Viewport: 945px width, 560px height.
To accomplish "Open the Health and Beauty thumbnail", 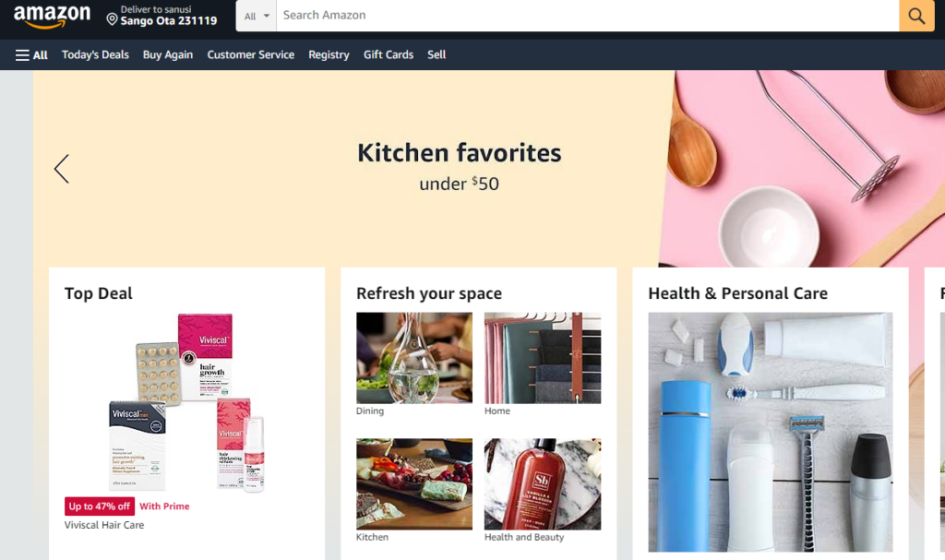I will tap(543, 483).
